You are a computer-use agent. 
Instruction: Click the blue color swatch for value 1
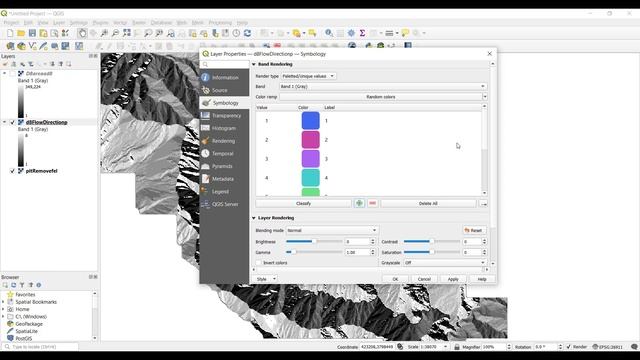tap(311, 121)
